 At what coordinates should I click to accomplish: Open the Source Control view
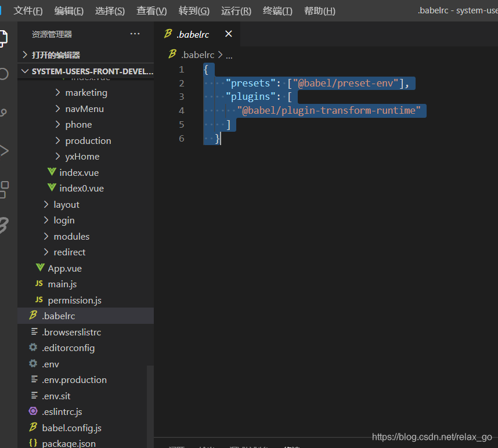(x=3, y=112)
